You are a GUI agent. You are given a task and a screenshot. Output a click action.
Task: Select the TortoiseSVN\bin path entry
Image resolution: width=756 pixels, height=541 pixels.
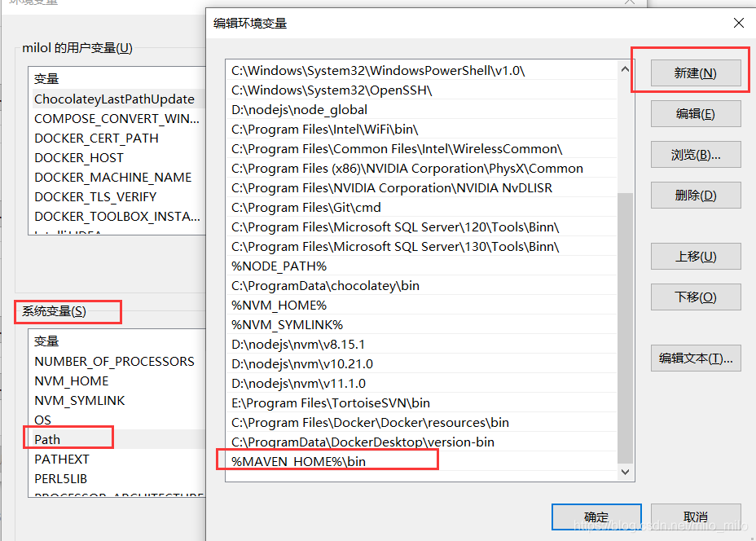click(421, 402)
